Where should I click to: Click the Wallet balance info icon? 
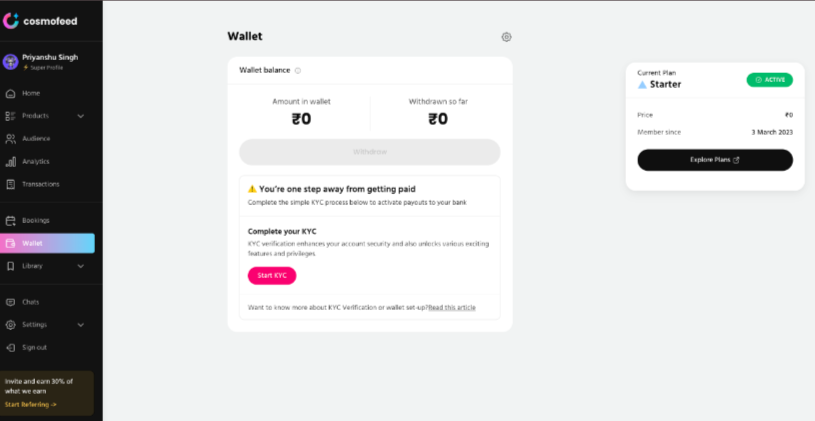pyautogui.click(x=298, y=71)
